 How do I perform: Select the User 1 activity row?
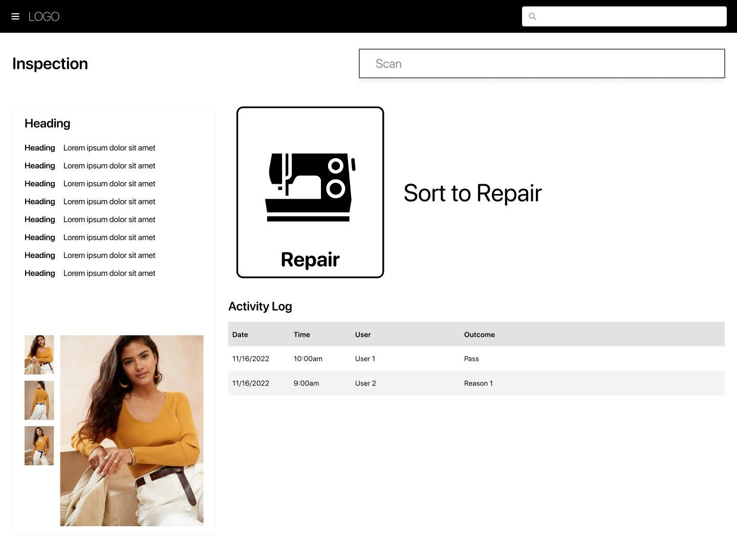[x=476, y=359]
